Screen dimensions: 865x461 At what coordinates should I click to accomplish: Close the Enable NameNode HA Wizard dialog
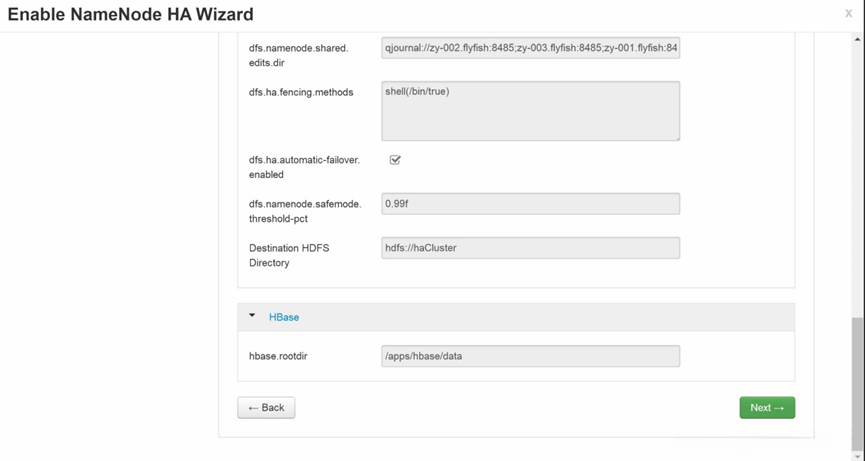[848, 14]
